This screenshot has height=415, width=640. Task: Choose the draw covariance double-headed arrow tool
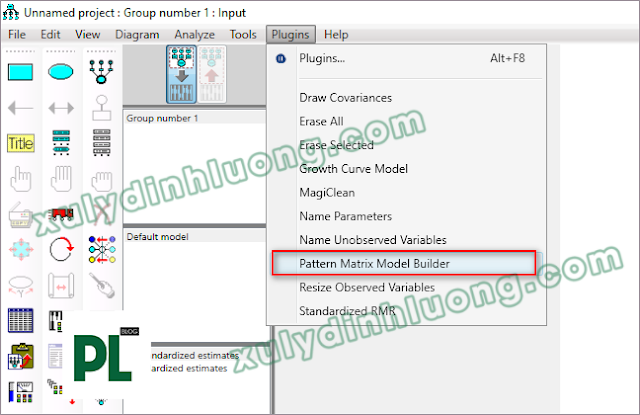[x=60, y=108]
